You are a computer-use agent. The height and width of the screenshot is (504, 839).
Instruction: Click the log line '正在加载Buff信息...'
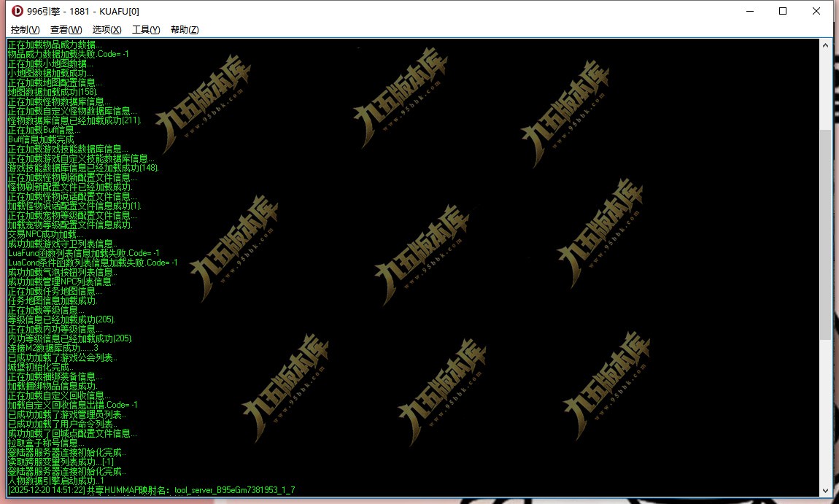44,130
